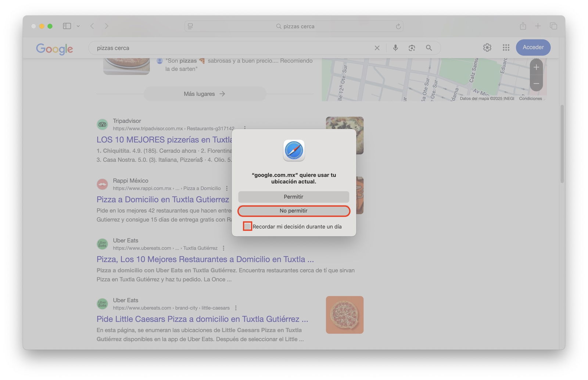Screen dimensions: 588x380
Task: Search by image with the lens icon
Action: (x=412, y=48)
